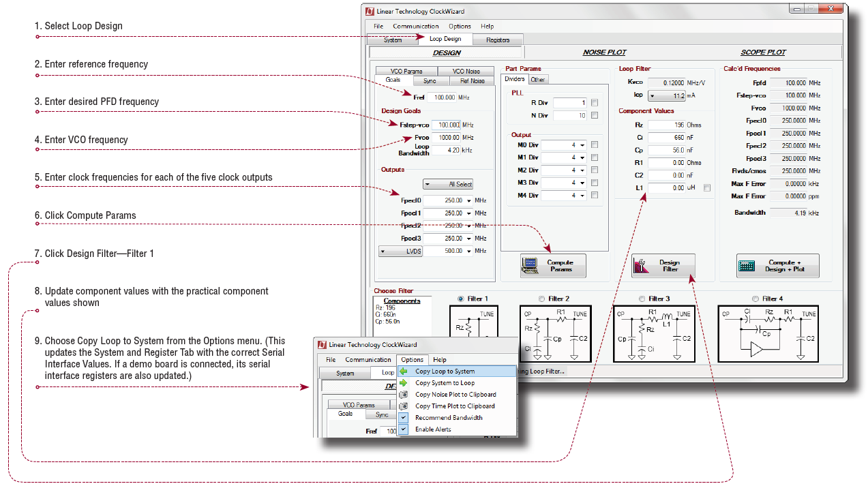This screenshot has height=486, width=868.
Task: Click the Copy Noise Plot to Clipboard icon
Action: pos(404,395)
